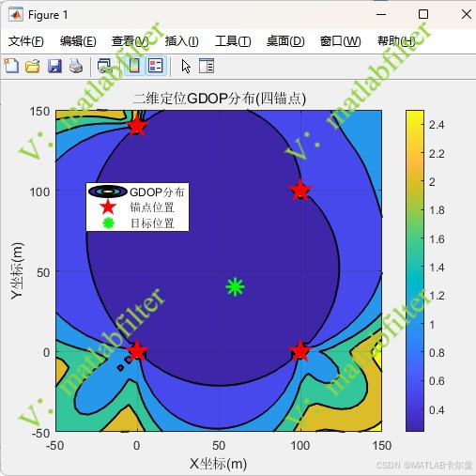Click the yellow top of the colorbar
476x476 pixels.
point(415,115)
